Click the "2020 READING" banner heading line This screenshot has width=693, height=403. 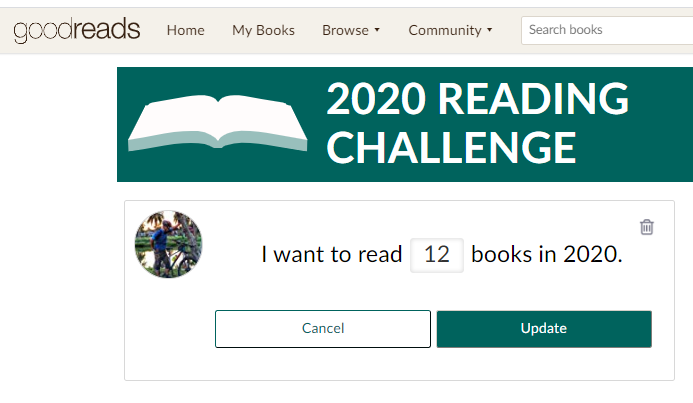(x=477, y=99)
